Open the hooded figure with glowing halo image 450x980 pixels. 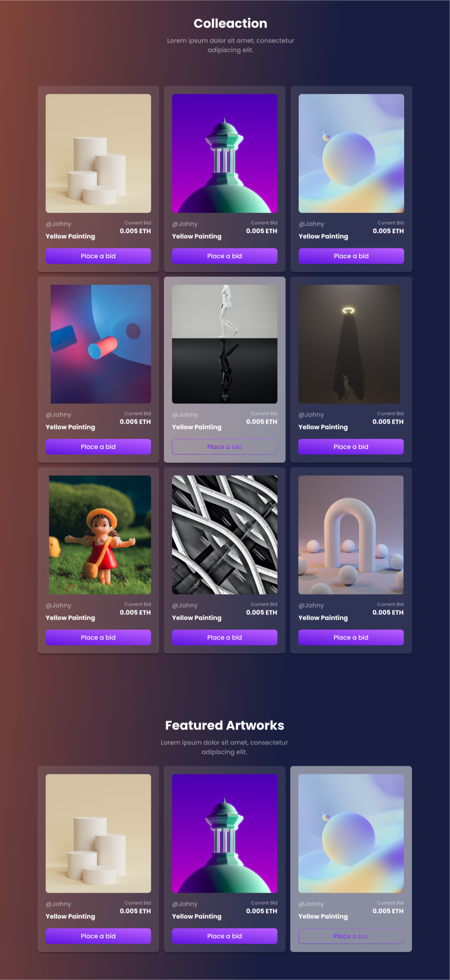tap(349, 344)
